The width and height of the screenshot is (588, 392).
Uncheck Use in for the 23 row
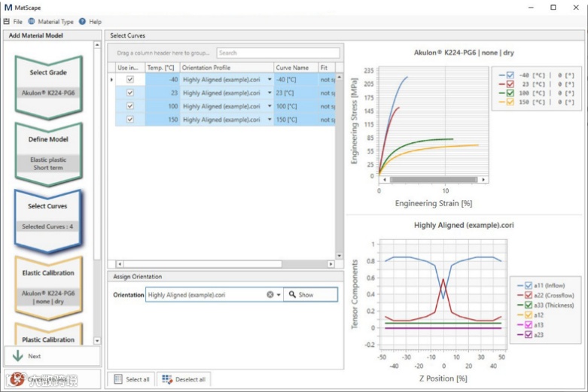[130, 93]
